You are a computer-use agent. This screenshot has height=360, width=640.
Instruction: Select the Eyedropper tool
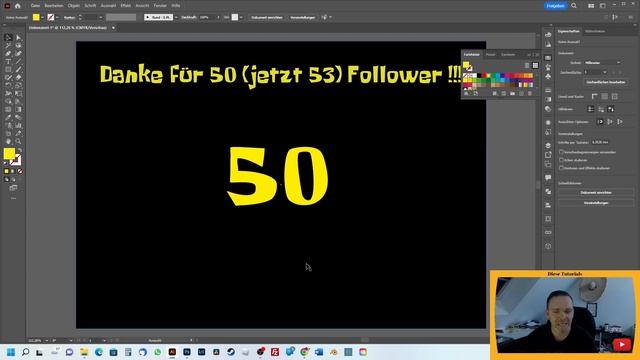point(8,118)
